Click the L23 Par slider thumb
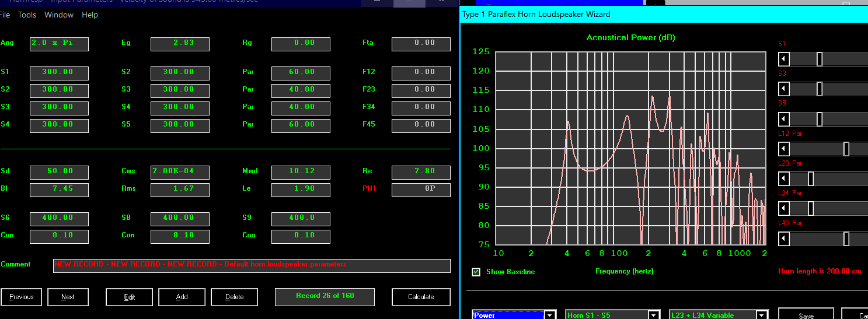Viewport: 868px width, 319px height. coord(811,178)
